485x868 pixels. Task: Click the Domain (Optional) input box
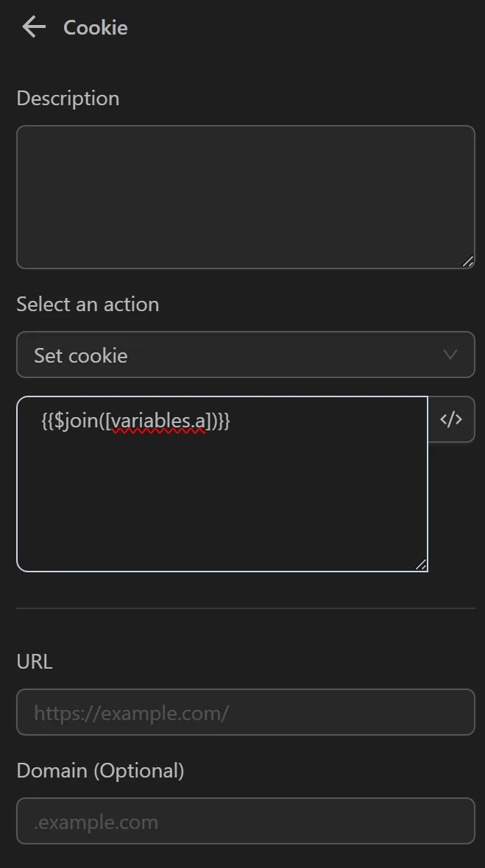[246, 821]
